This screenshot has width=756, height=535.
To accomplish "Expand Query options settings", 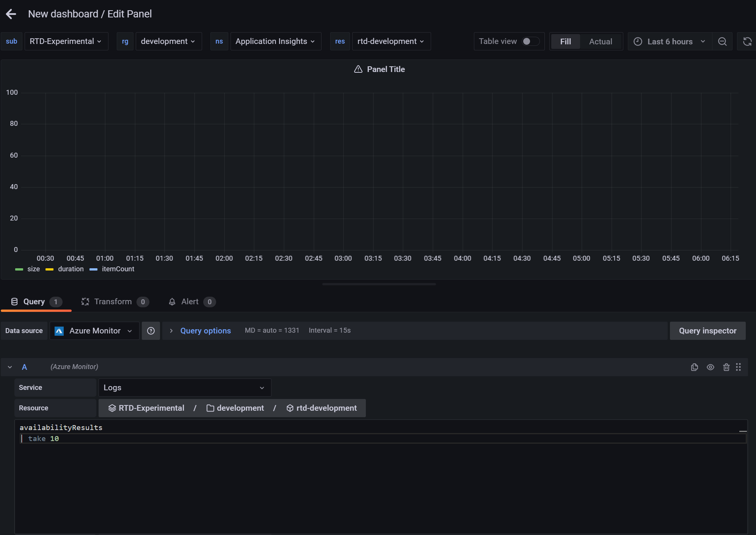I will [205, 330].
